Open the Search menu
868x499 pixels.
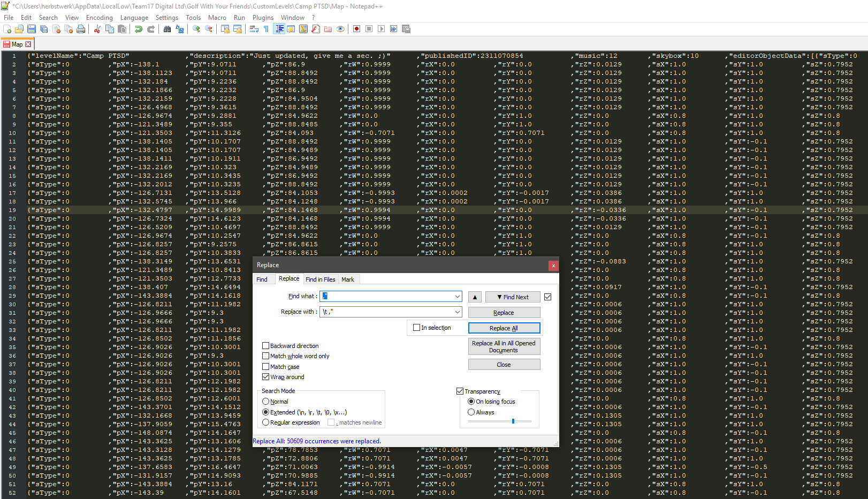(48, 18)
